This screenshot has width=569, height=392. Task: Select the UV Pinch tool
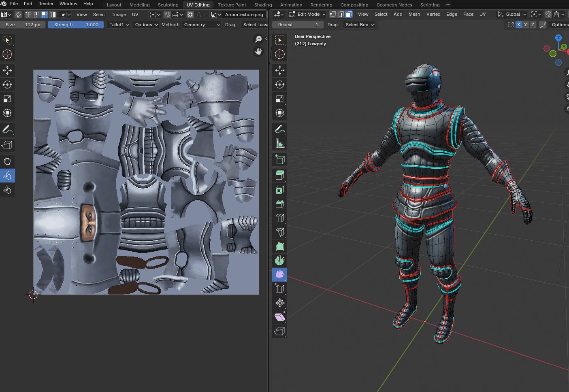7,190
